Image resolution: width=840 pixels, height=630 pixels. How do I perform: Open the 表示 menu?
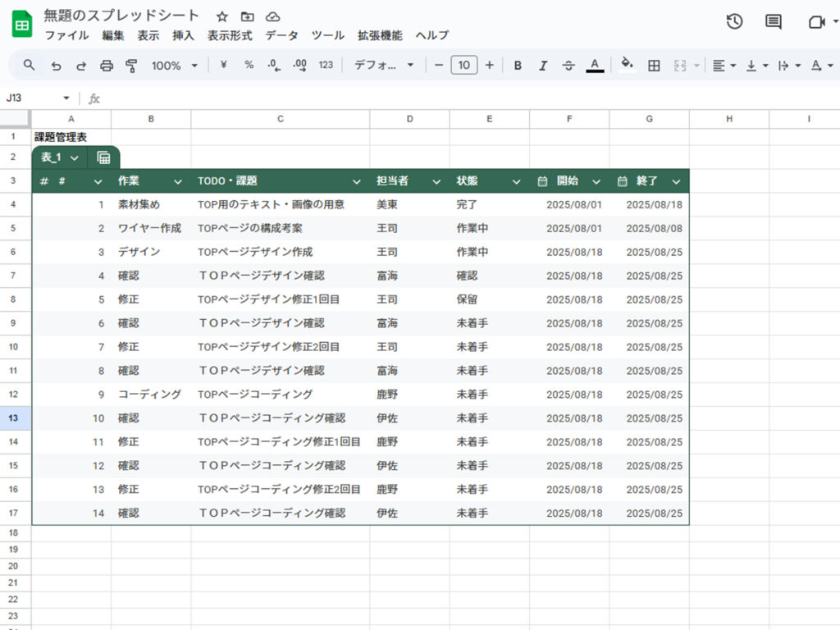[148, 35]
